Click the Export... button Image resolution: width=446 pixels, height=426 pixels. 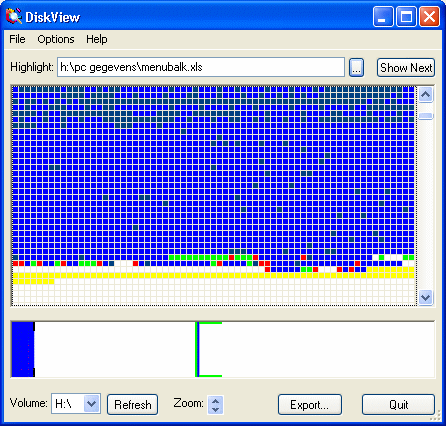(310, 405)
